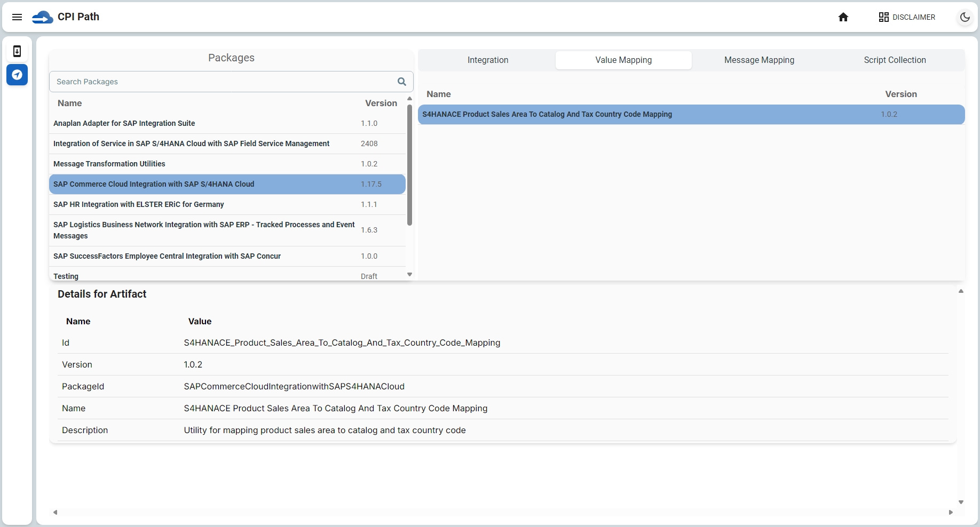The image size is (980, 527).
Task: Select Anaplan Adapter for SAP Integration Suite package
Action: click(227, 123)
